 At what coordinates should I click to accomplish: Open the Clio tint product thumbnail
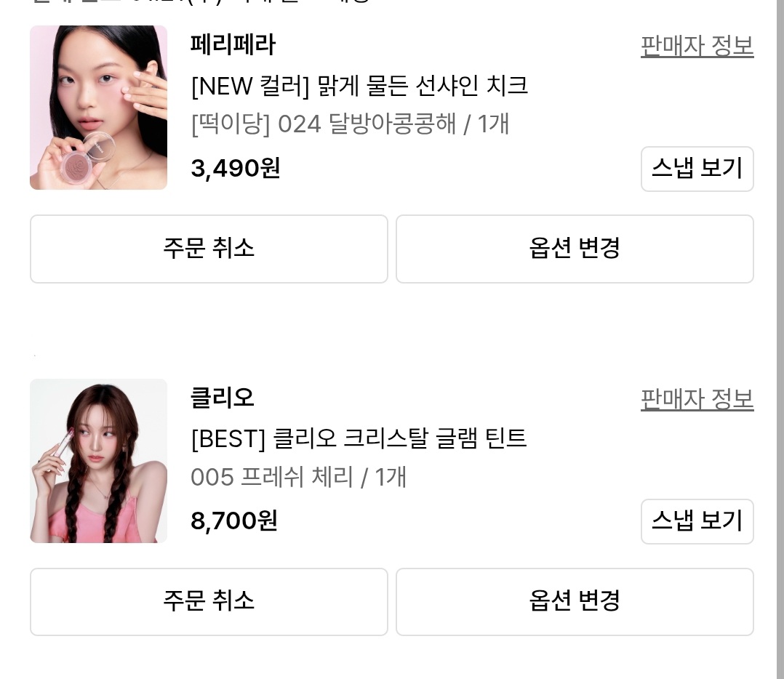(x=98, y=461)
